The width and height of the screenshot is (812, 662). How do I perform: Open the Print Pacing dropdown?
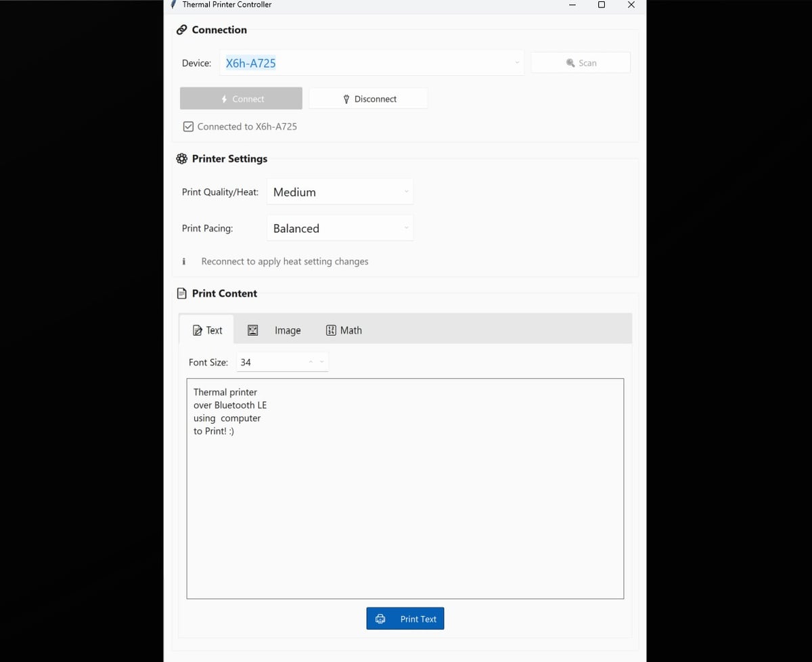340,228
